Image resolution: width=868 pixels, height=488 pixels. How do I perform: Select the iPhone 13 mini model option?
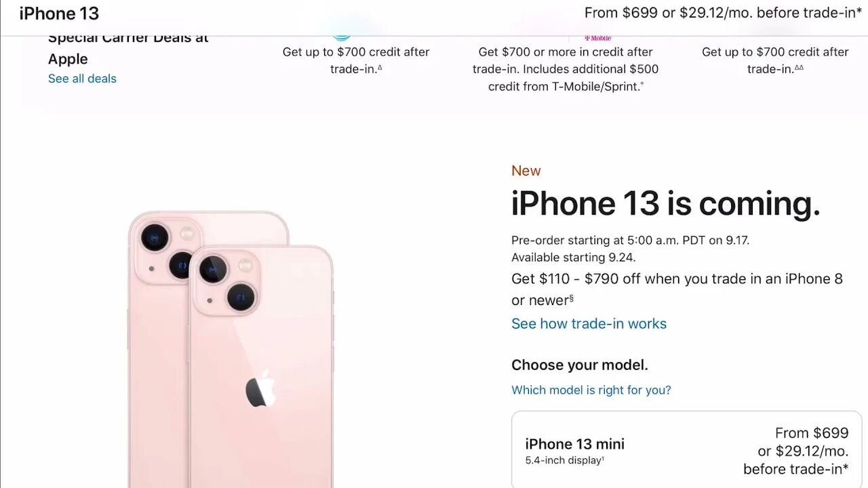click(686, 449)
